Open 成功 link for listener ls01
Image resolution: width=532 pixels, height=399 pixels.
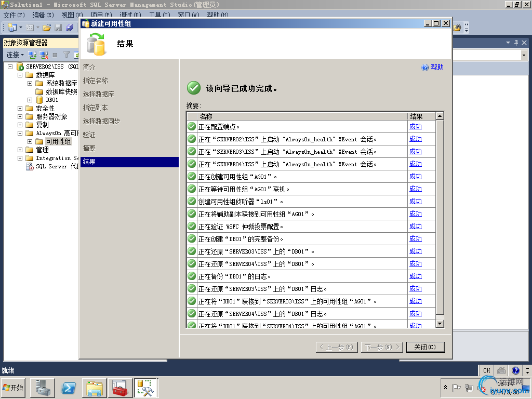415,202
